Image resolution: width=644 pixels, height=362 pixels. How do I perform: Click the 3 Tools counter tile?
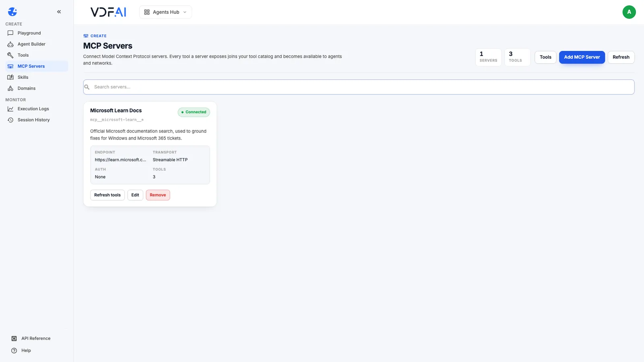(517, 57)
